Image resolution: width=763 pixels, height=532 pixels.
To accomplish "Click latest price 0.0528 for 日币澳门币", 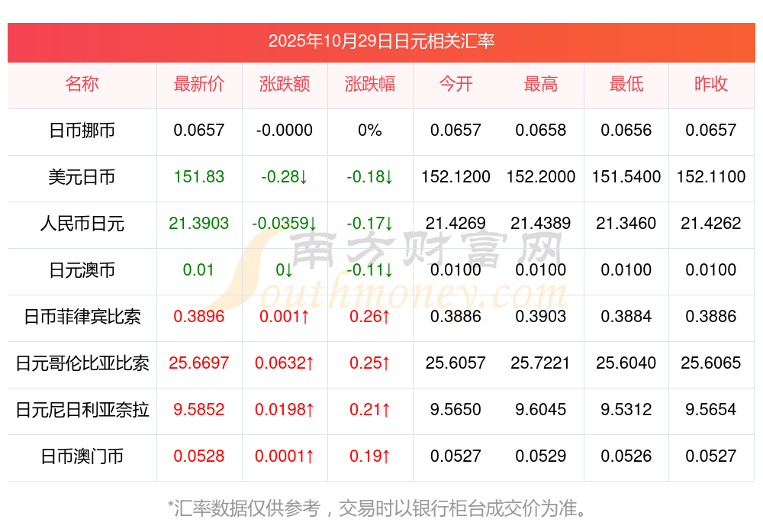I will [x=199, y=456].
